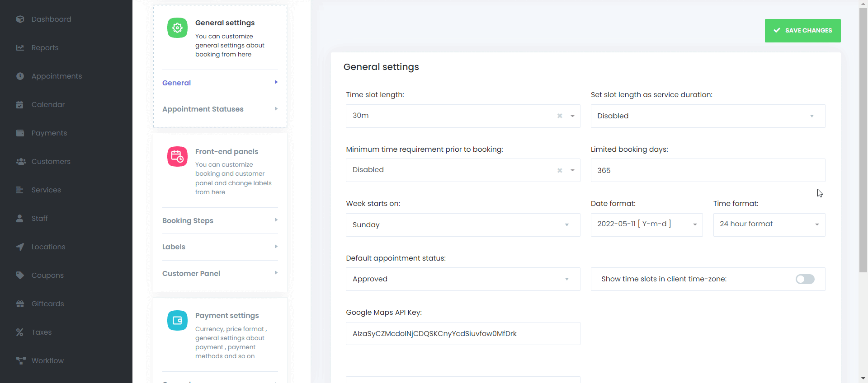Open the Services menu item
This screenshot has width=868, height=383.
click(46, 190)
